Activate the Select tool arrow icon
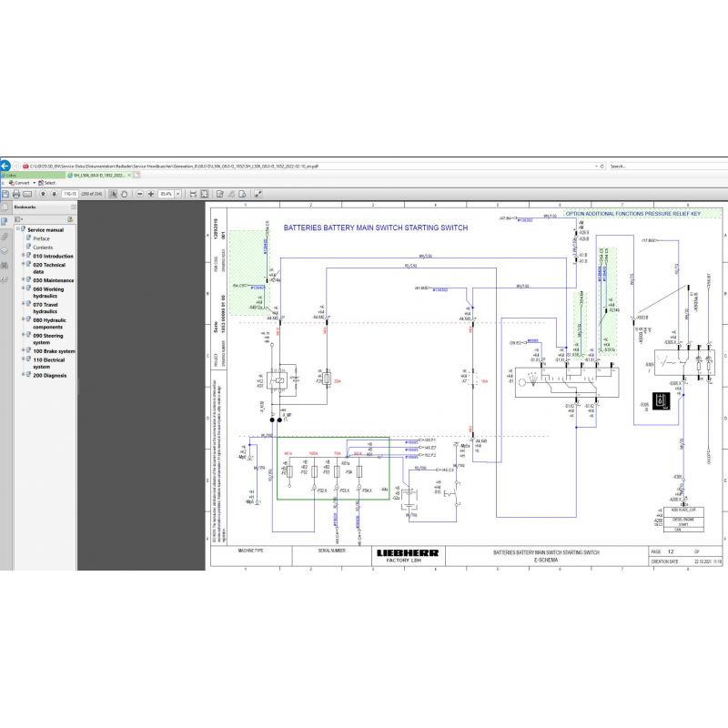Image resolution: width=728 pixels, height=728 pixels. coord(113,194)
